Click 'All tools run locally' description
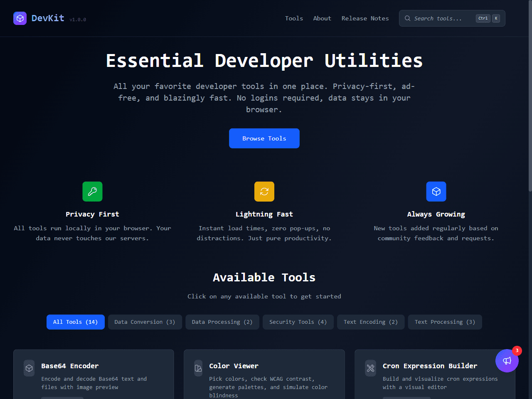 pos(92,233)
